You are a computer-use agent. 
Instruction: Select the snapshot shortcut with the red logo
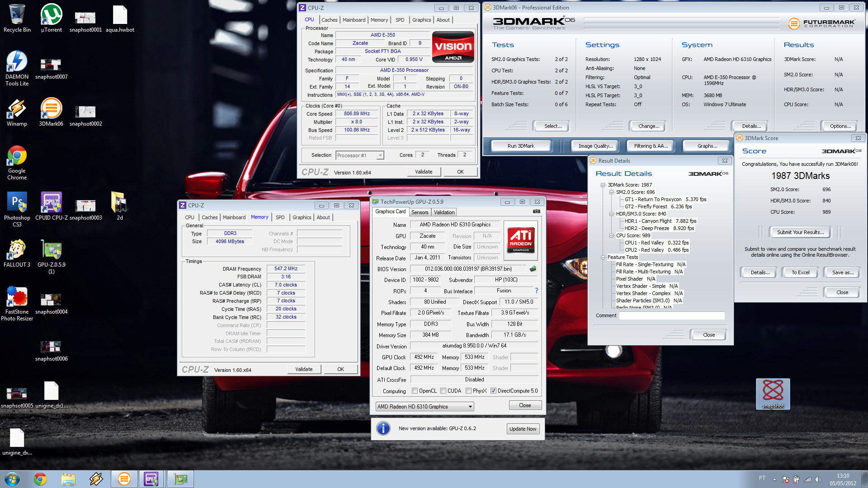pyautogui.click(x=773, y=394)
